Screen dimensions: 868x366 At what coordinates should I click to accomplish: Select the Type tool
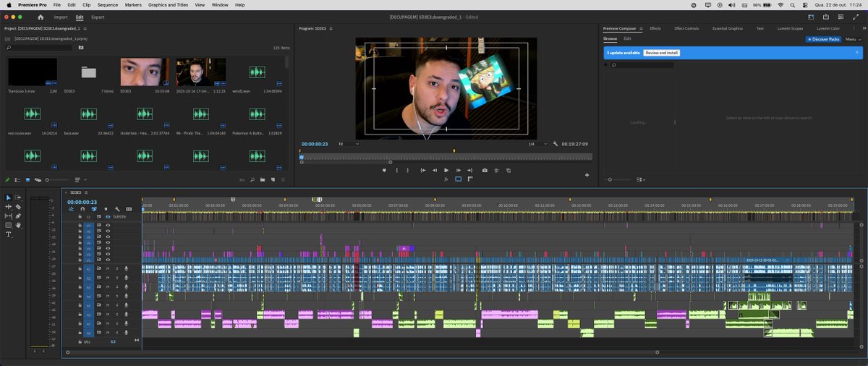tap(9, 234)
